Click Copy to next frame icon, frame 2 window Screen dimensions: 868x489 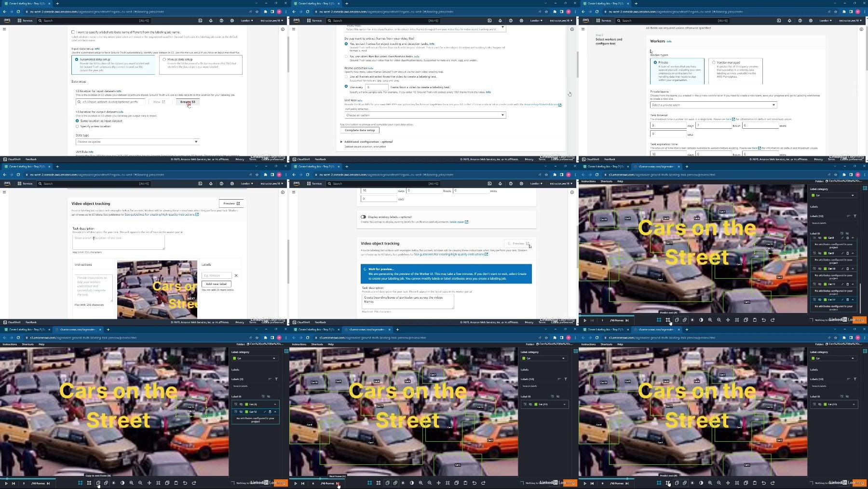[x=98, y=483]
